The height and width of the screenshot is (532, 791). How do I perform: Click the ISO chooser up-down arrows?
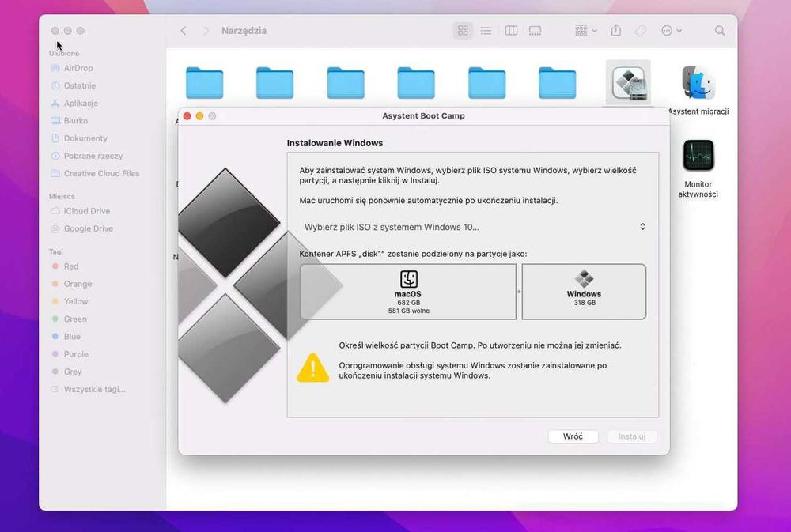(x=642, y=227)
